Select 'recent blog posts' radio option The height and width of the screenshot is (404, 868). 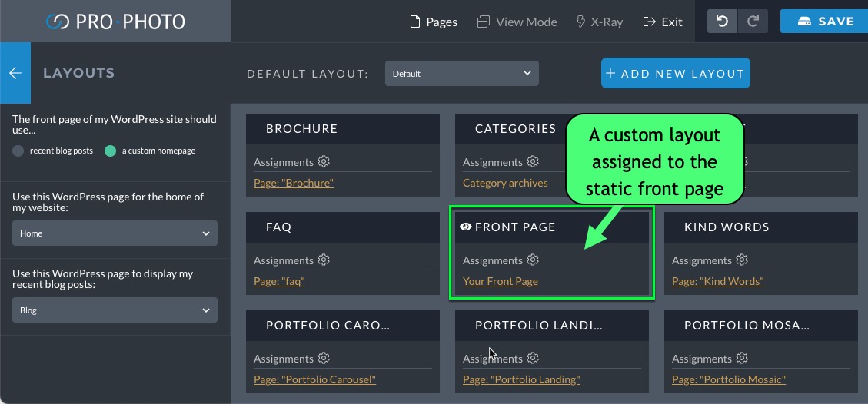18,151
